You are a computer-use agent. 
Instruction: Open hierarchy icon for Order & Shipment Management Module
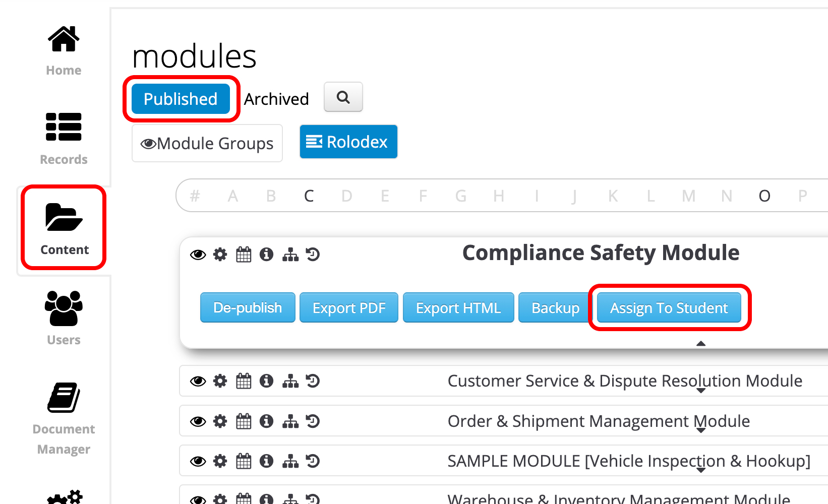[x=290, y=421]
